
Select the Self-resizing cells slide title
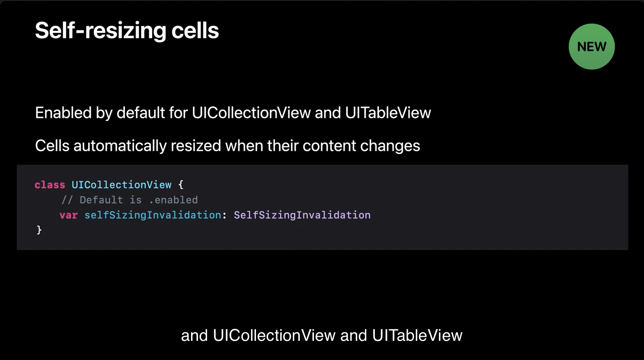tap(127, 31)
